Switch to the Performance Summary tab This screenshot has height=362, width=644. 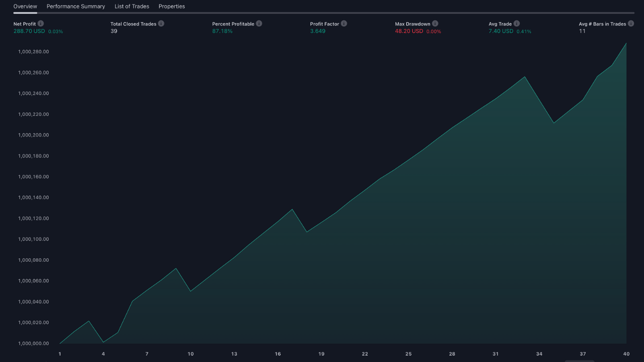[76, 6]
